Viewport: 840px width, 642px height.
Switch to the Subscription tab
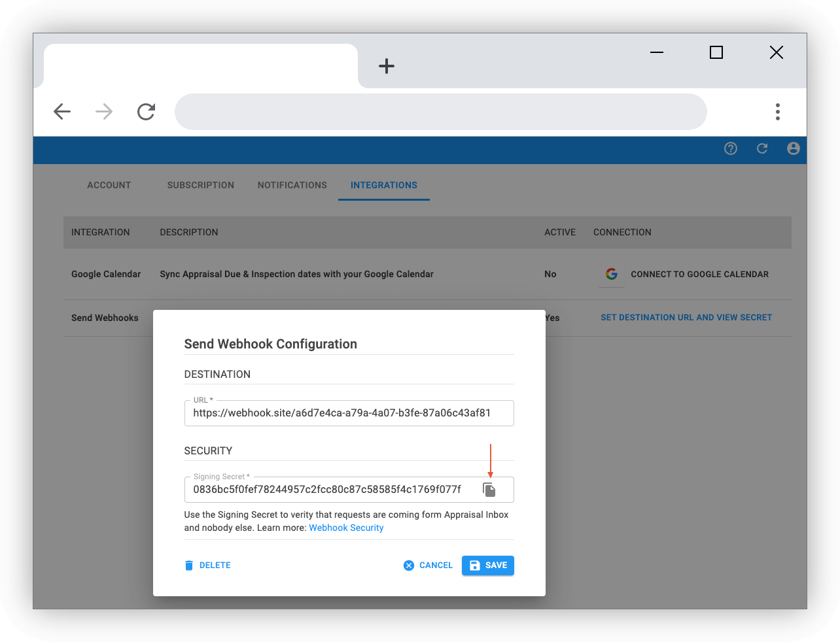tap(200, 185)
